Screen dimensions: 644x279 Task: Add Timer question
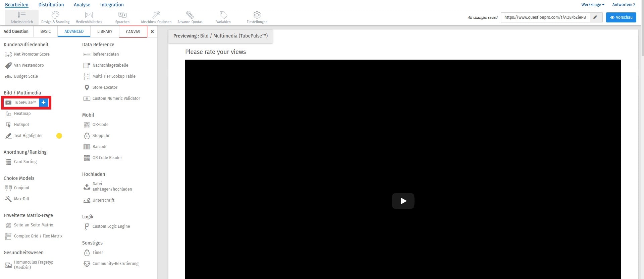[x=93, y=253]
